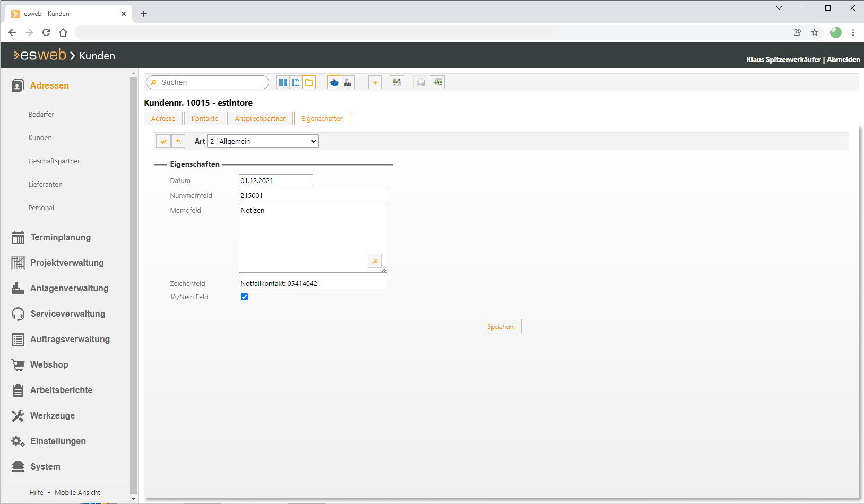Click the browser share icon
The width and height of the screenshot is (864, 504).
(798, 32)
